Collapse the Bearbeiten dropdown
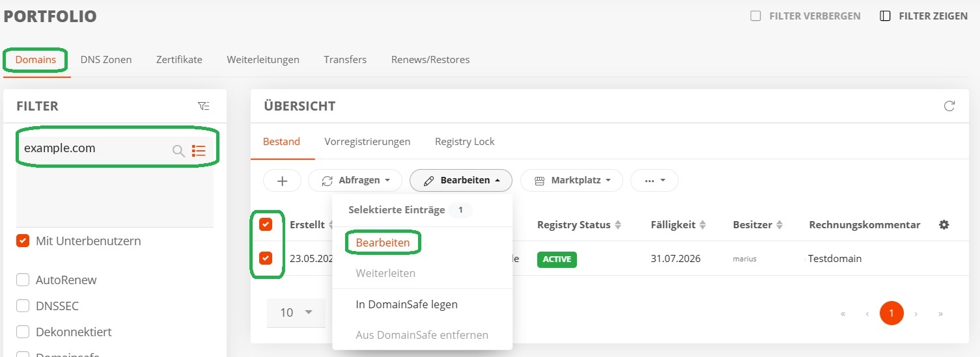The image size is (980, 357). 461,181
